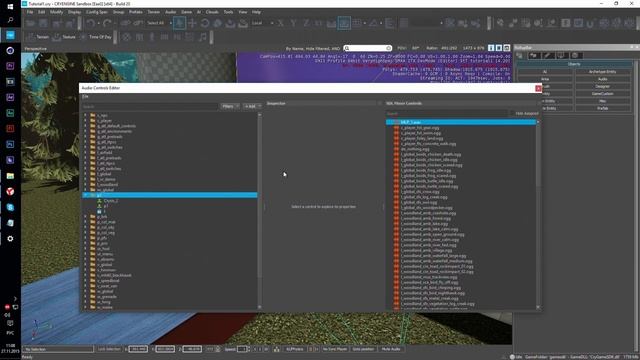Close the Audio Controls Editor window
640x360 pixels.
pyautogui.click(x=538, y=89)
